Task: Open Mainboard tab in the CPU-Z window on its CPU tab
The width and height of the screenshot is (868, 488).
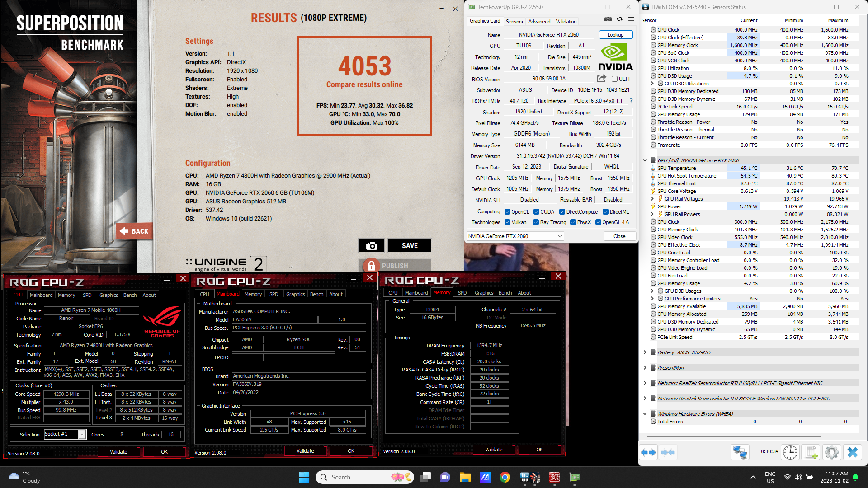Action: tap(41, 295)
